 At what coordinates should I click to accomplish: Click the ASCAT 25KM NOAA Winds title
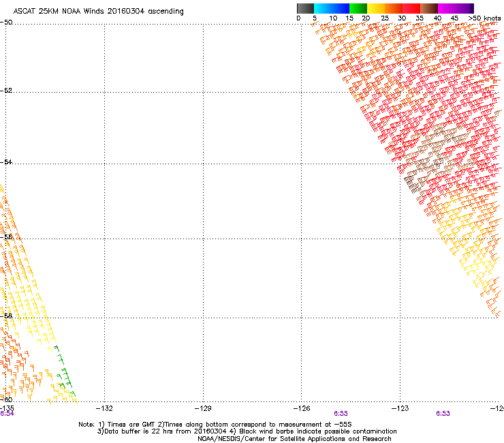pyautogui.click(x=98, y=12)
